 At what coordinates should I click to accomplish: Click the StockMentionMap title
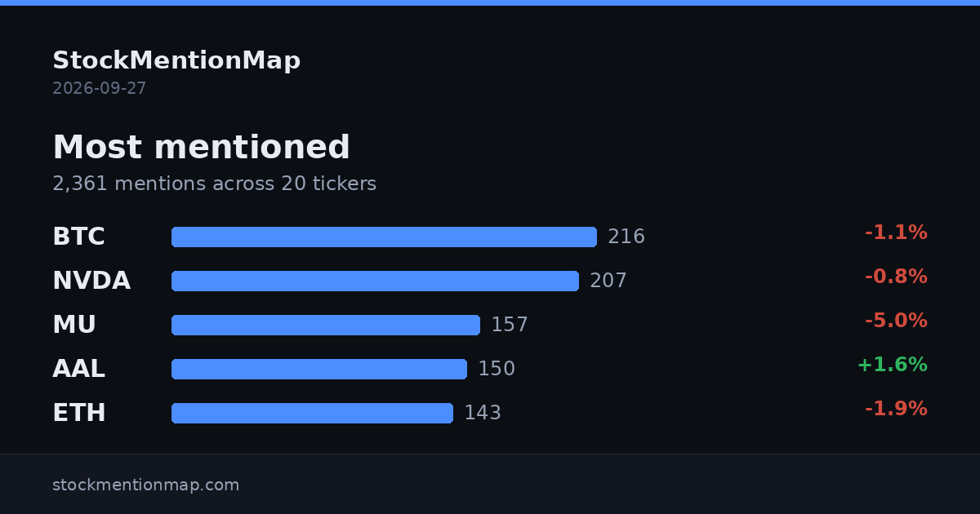(x=176, y=60)
